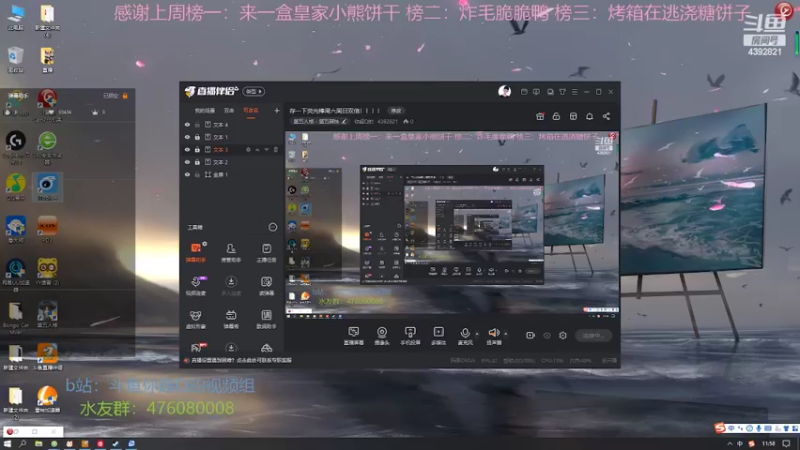Viewport: 800px width, 450px height.
Task: Open the notification bell icon above preview
Action: [589, 116]
